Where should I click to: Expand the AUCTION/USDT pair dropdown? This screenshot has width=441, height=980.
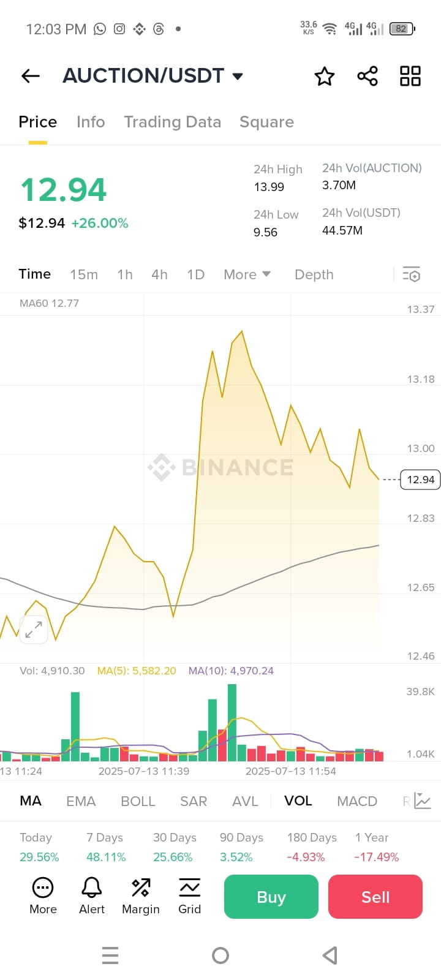(x=238, y=76)
